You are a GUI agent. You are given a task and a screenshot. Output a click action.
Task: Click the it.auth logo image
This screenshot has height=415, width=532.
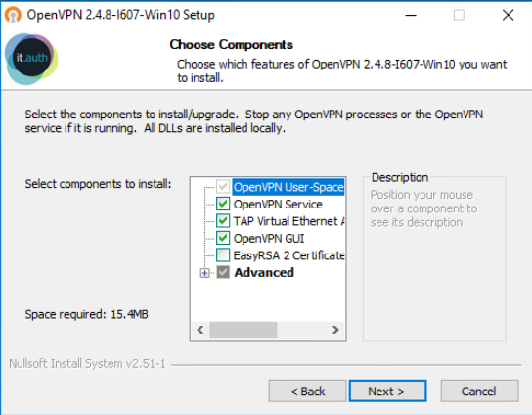(x=31, y=59)
